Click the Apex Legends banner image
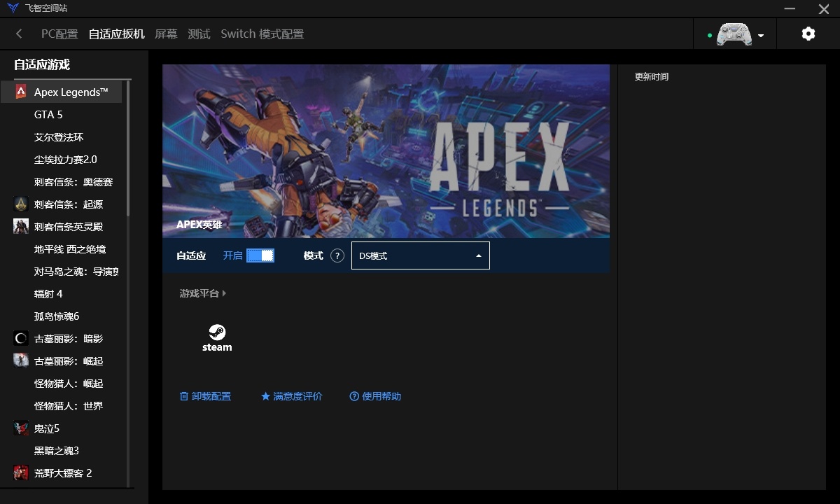The width and height of the screenshot is (840, 504). click(386, 151)
